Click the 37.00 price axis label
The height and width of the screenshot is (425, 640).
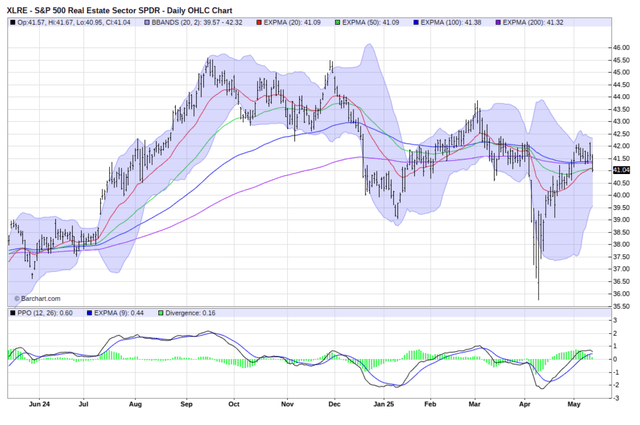coord(621,269)
